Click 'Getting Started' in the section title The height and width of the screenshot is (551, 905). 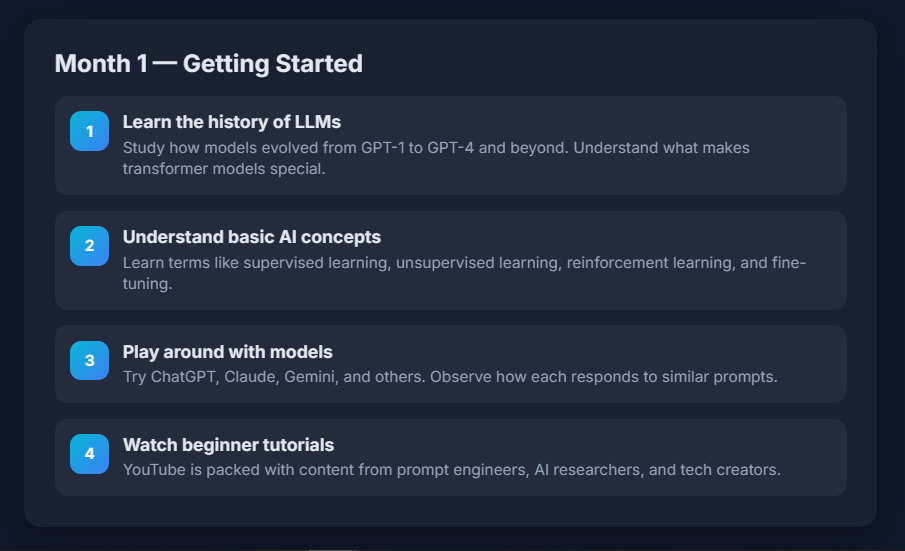click(272, 63)
